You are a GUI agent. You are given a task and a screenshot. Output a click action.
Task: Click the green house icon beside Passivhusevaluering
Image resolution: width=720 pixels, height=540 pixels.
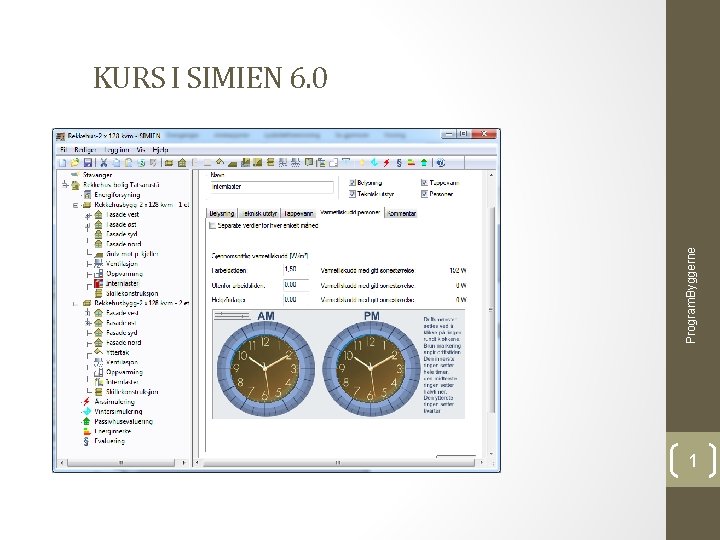click(86, 422)
